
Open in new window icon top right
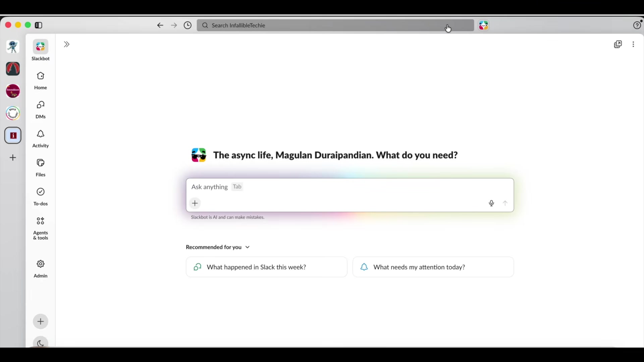(x=618, y=44)
